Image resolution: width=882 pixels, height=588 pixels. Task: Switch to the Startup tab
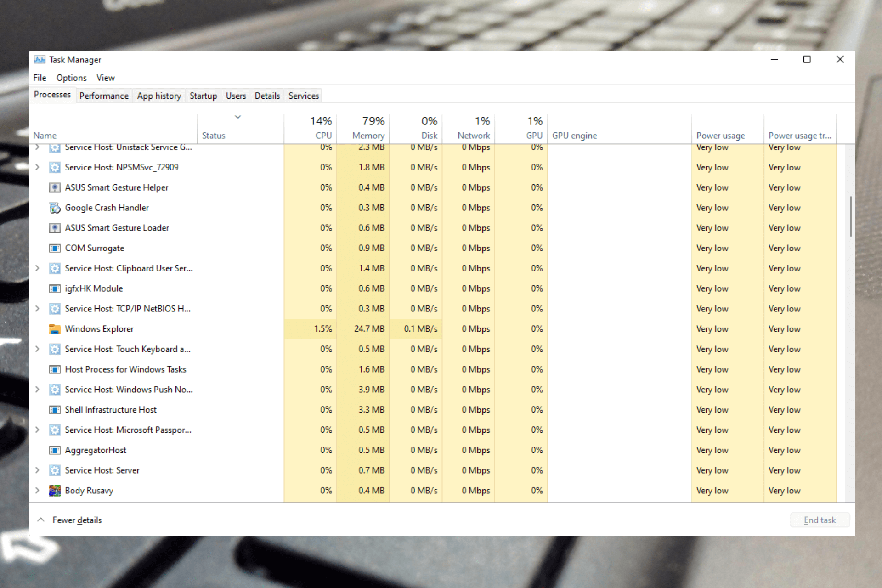point(202,96)
